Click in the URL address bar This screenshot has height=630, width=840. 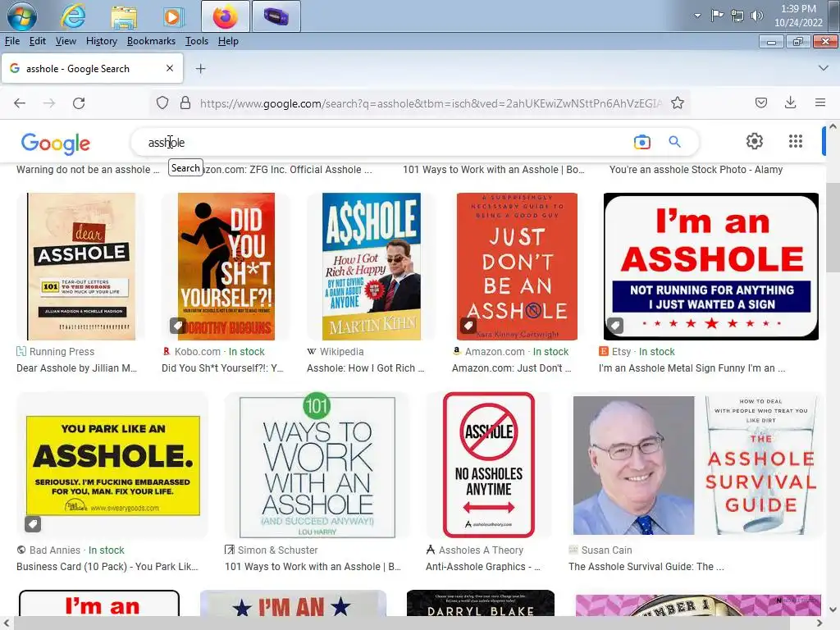click(x=431, y=103)
